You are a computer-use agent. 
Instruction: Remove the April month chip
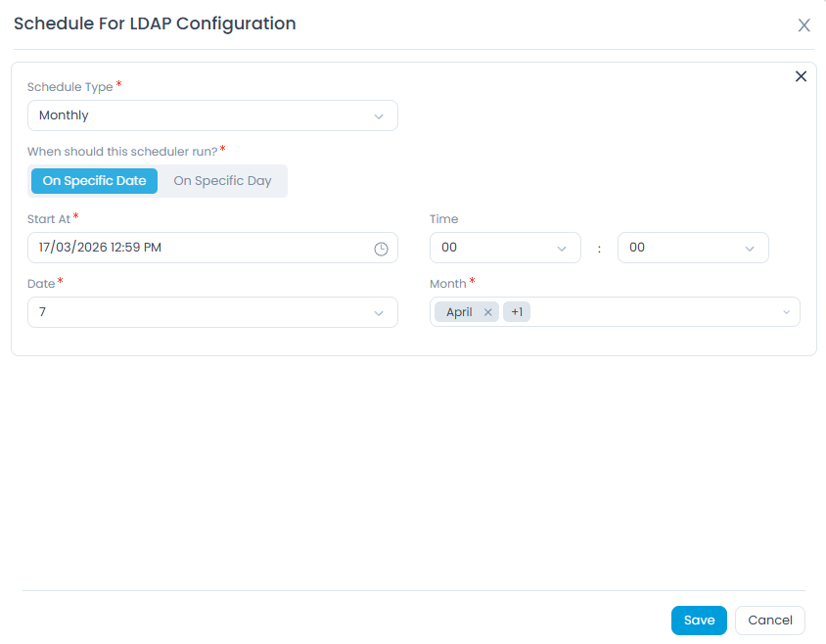(487, 311)
